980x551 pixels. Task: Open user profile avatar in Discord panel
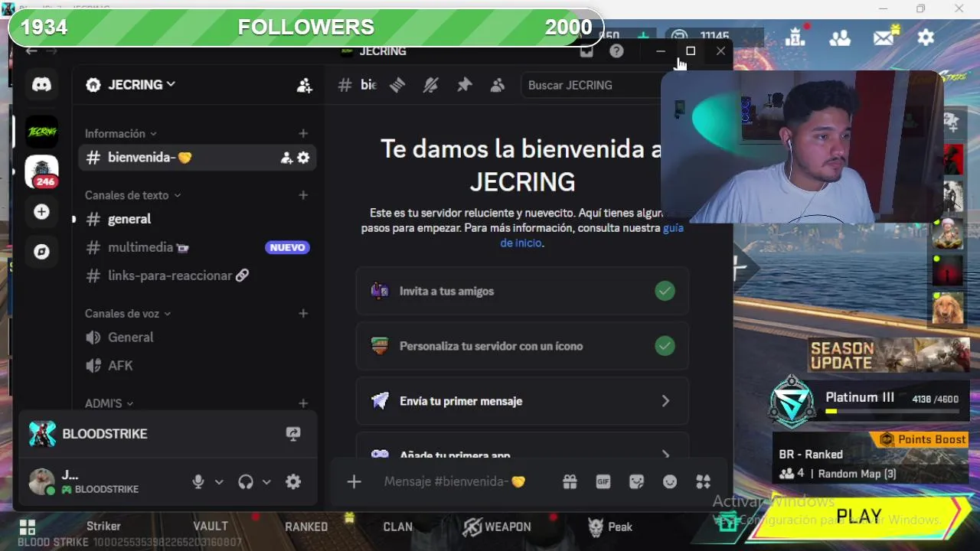(x=41, y=481)
